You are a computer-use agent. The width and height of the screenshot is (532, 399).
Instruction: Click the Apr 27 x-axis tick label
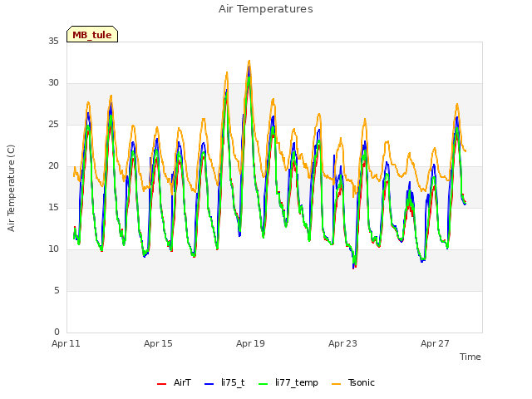point(435,343)
